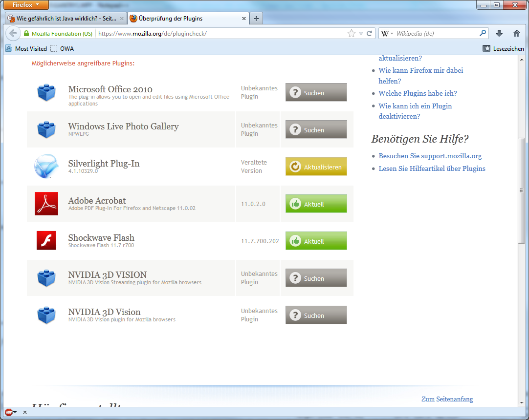Close the add-on bar with the X

(x=24, y=412)
